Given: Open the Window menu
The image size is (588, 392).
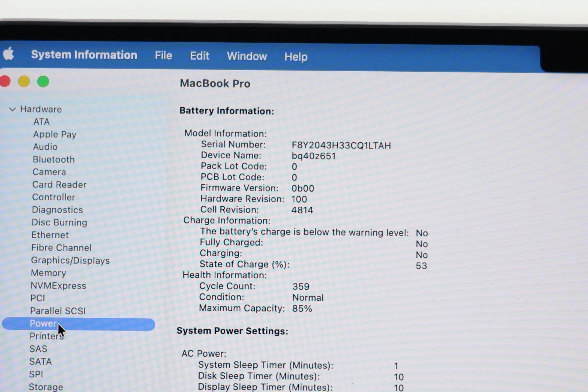Looking at the screenshot, I should (247, 56).
